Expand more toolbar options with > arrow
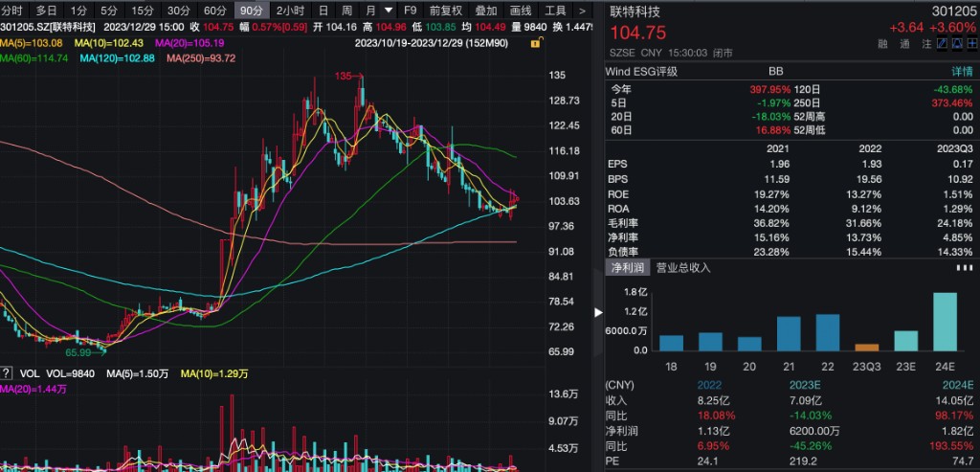 click(583, 10)
